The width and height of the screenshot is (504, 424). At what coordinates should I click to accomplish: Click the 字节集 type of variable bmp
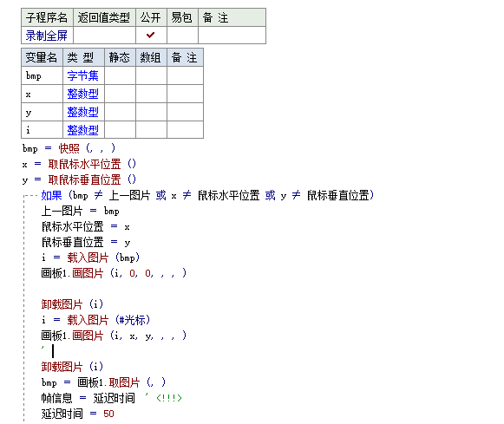click(x=82, y=75)
